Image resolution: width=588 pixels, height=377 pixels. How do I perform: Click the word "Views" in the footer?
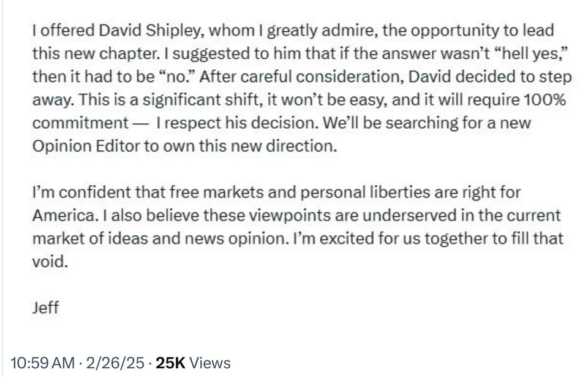[x=210, y=363]
